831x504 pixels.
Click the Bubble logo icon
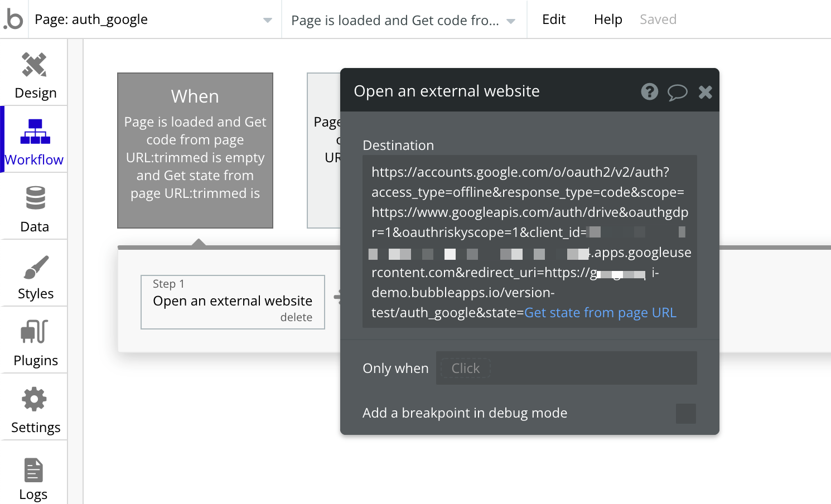click(13, 20)
